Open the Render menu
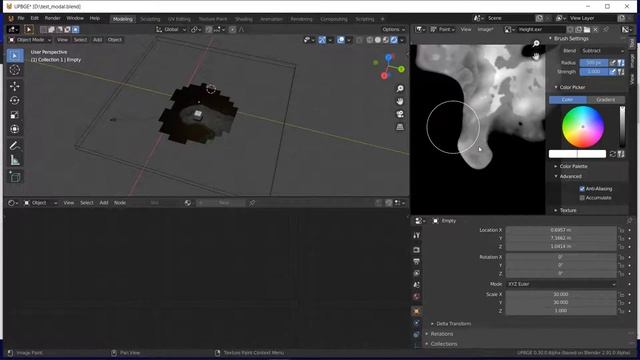 tap(52, 18)
